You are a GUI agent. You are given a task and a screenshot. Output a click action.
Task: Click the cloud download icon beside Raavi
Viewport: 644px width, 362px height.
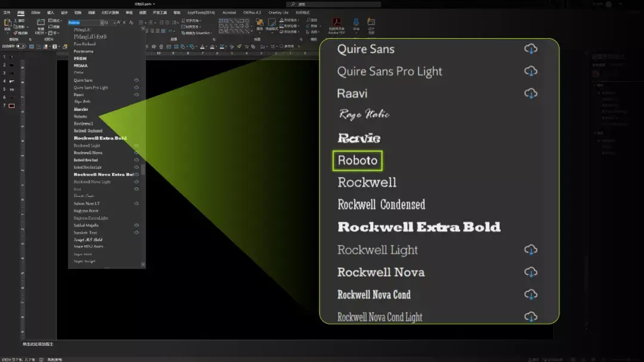137,95
